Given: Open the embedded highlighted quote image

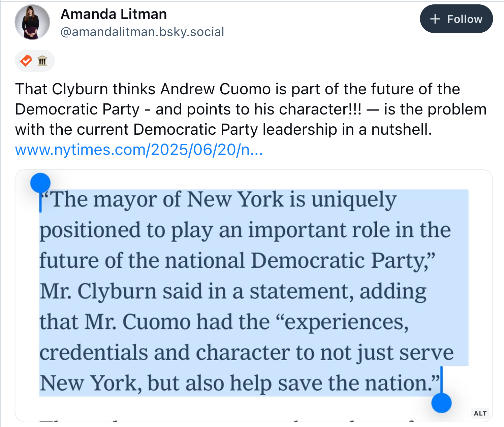Looking at the screenshot, I should coord(254,296).
